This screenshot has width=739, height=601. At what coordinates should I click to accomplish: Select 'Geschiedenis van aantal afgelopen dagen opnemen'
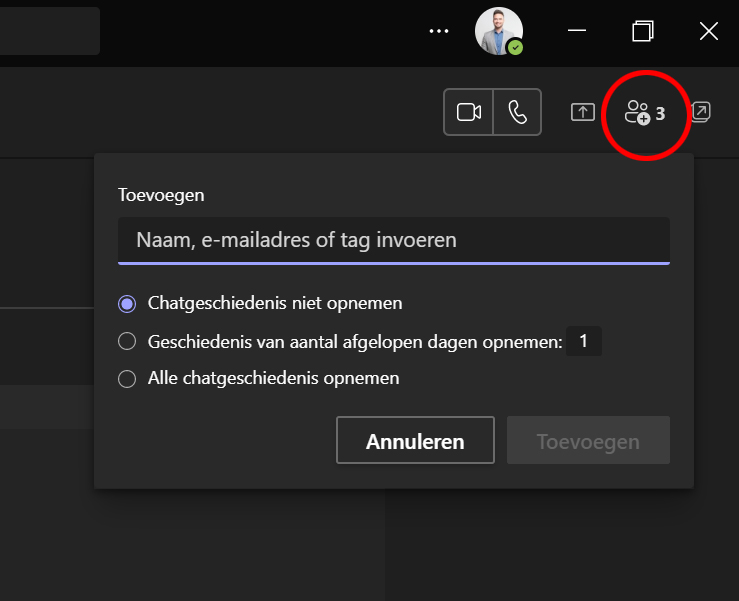(x=127, y=341)
